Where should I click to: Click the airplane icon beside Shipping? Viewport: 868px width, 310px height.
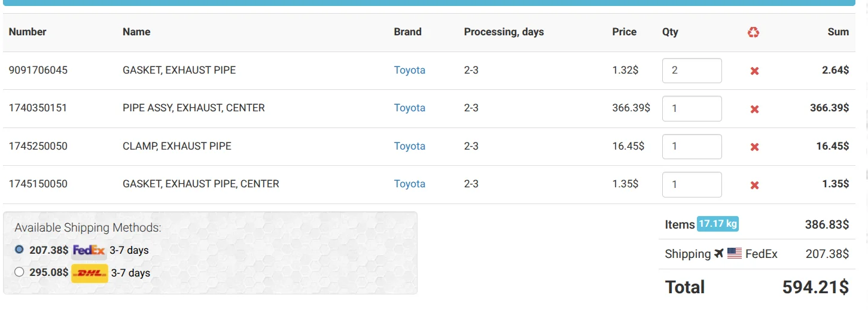coord(718,254)
